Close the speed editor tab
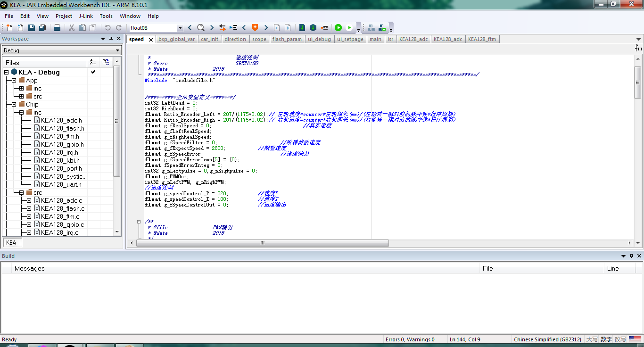Image resolution: width=644 pixels, height=347 pixels. (x=151, y=40)
